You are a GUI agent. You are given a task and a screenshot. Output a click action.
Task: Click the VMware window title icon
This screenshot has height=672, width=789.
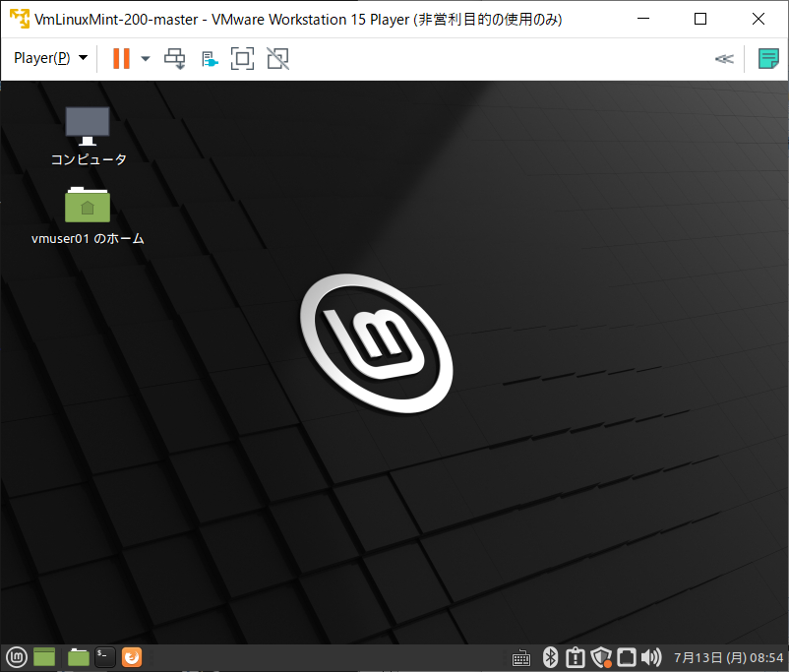coord(20,19)
